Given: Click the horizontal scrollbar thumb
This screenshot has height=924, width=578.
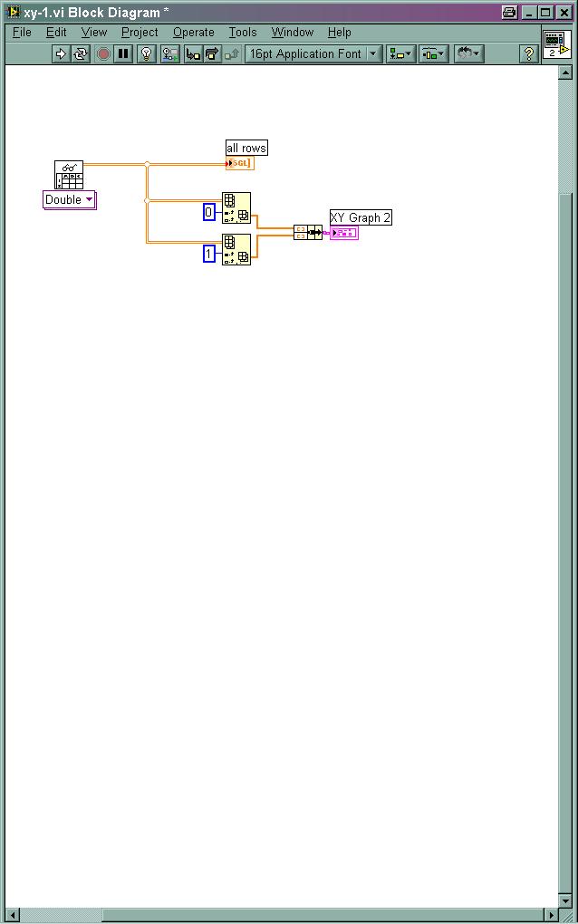Looking at the screenshot, I should click(323, 915).
